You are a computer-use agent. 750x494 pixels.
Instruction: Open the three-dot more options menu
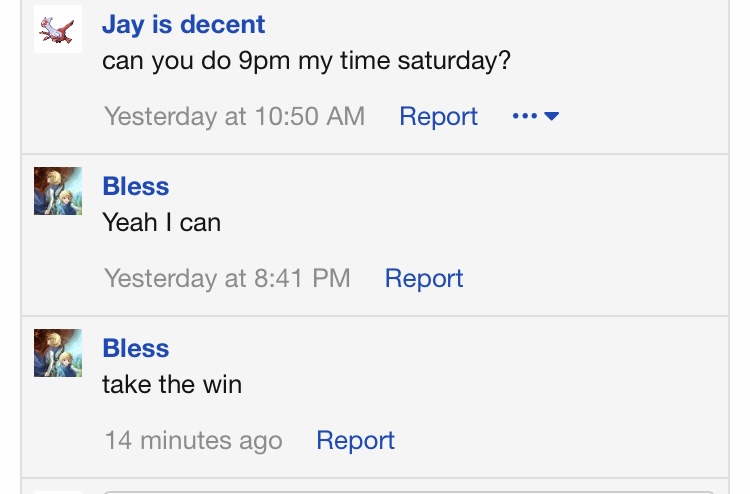click(x=525, y=116)
